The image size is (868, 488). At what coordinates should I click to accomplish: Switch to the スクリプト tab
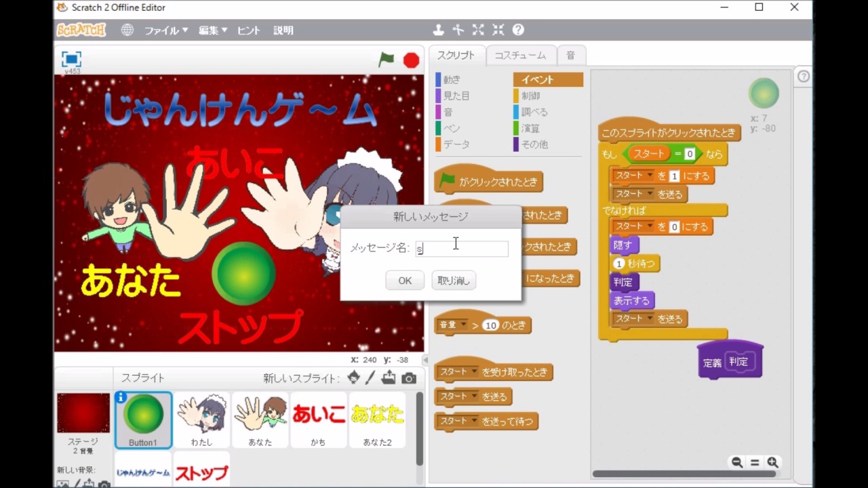point(456,56)
